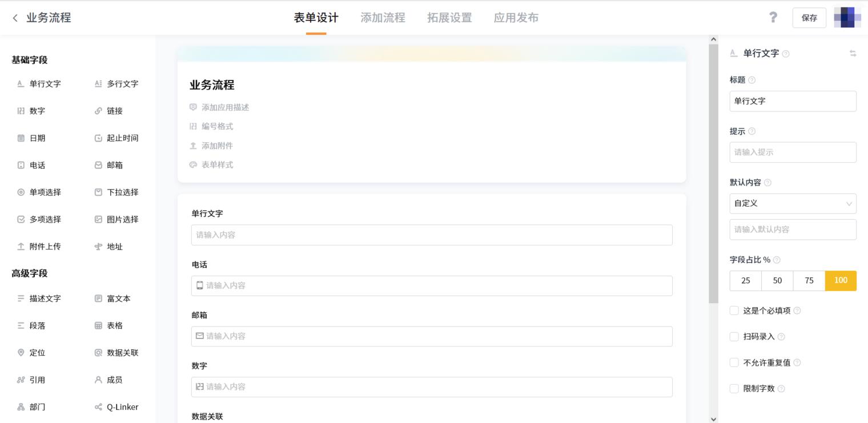The height and width of the screenshot is (423, 868).
Task: Set field width 字段占比 to 50
Action: point(777,280)
